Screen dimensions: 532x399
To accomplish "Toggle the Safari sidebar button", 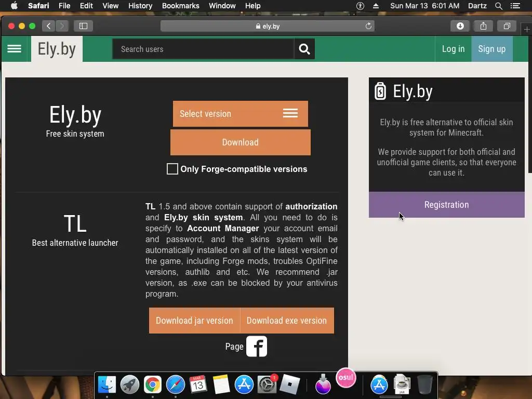I will point(83,26).
